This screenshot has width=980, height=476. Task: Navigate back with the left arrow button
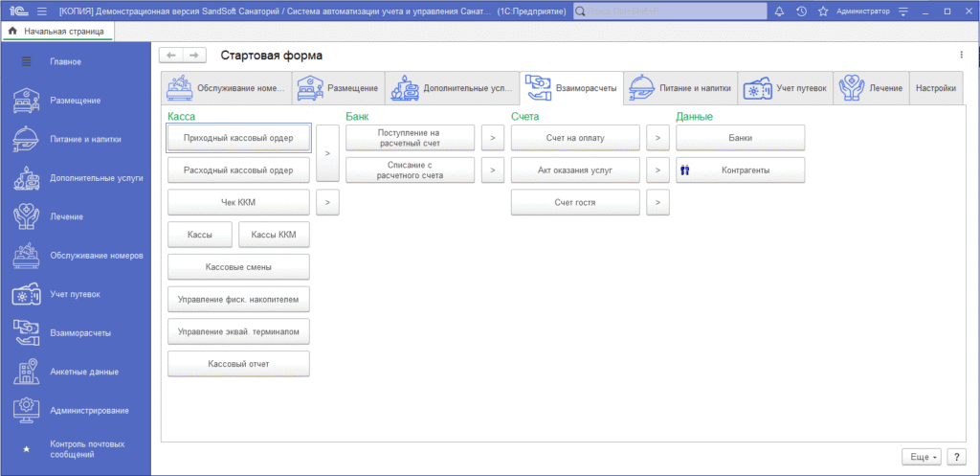tap(169, 56)
